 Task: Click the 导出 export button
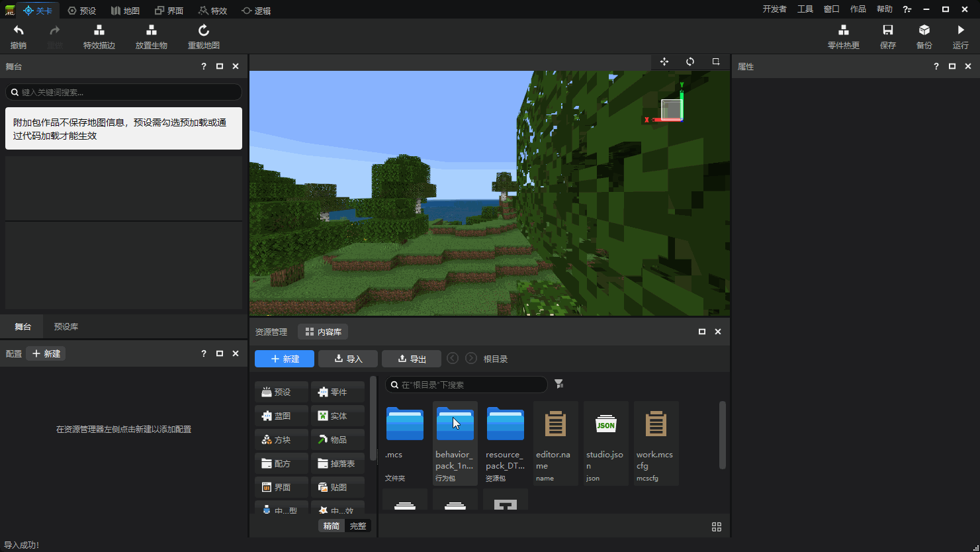412,359
